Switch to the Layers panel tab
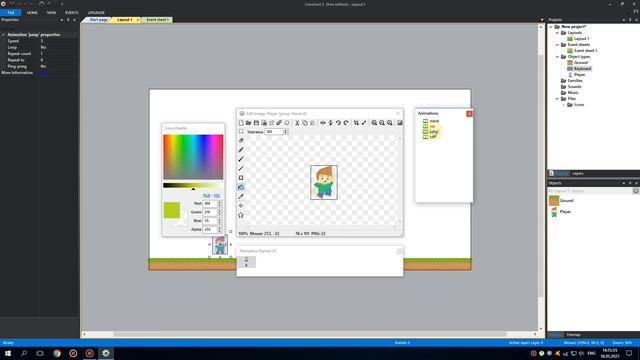Viewport: 640px width, 360px height. (578, 173)
